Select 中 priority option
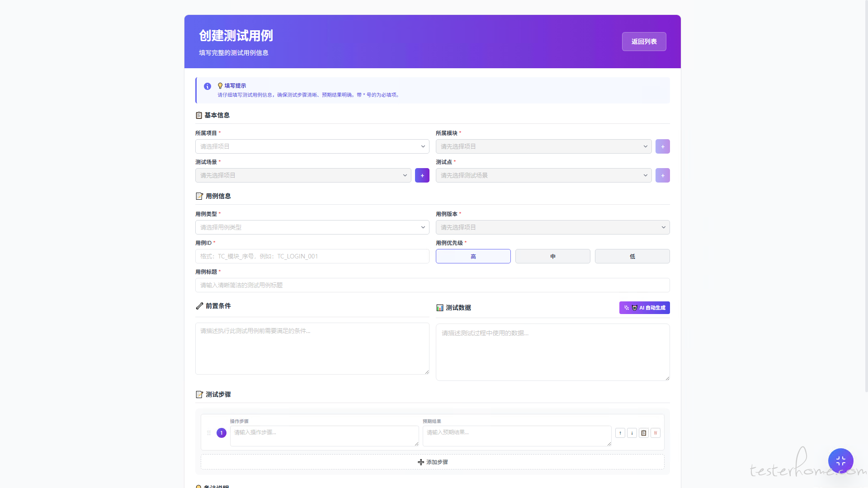 552,256
